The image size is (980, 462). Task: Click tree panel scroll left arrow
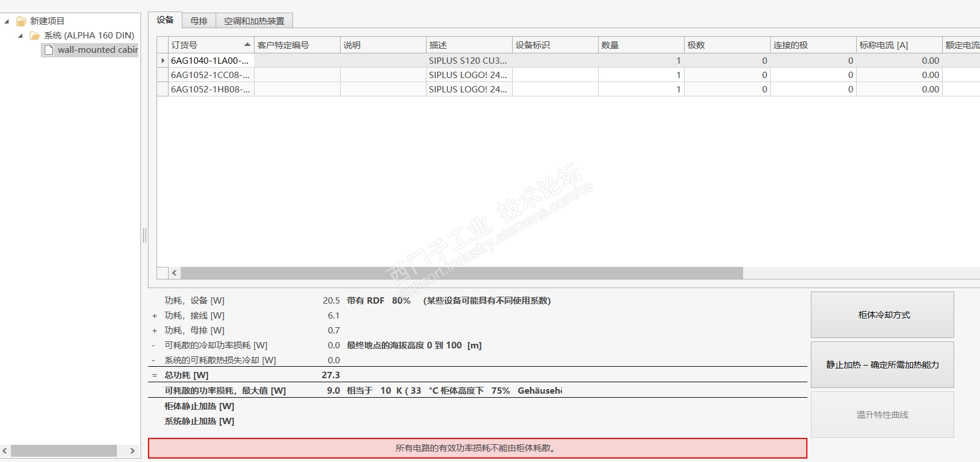click(x=5, y=451)
